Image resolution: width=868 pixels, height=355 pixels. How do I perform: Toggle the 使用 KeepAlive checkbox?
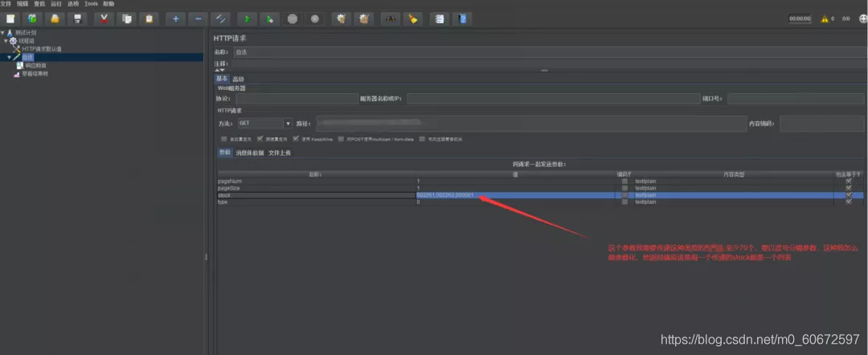(x=296, y=139)
